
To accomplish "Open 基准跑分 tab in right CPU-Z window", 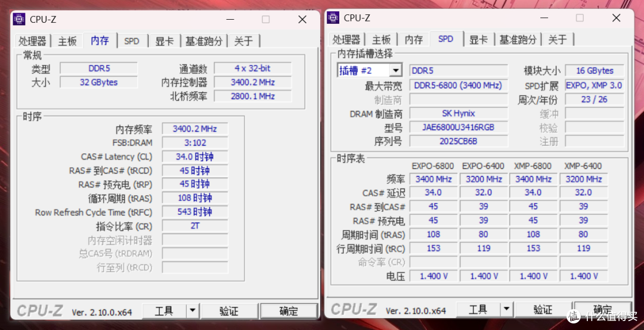I will click(518, 39).
